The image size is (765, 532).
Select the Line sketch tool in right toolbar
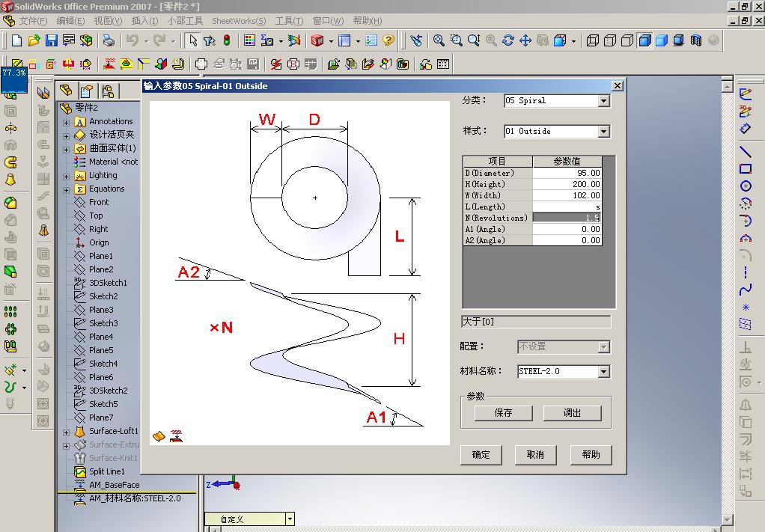pyautogui.click(x=745, y=152)
